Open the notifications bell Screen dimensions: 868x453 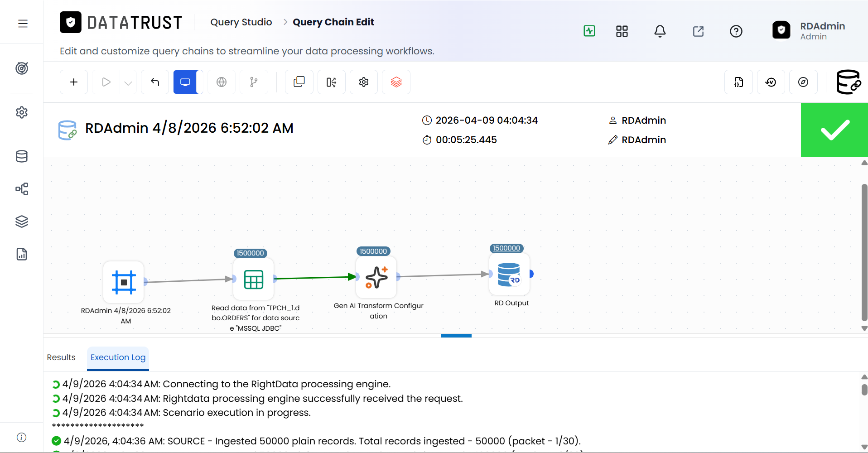click(x=660, y=31)
